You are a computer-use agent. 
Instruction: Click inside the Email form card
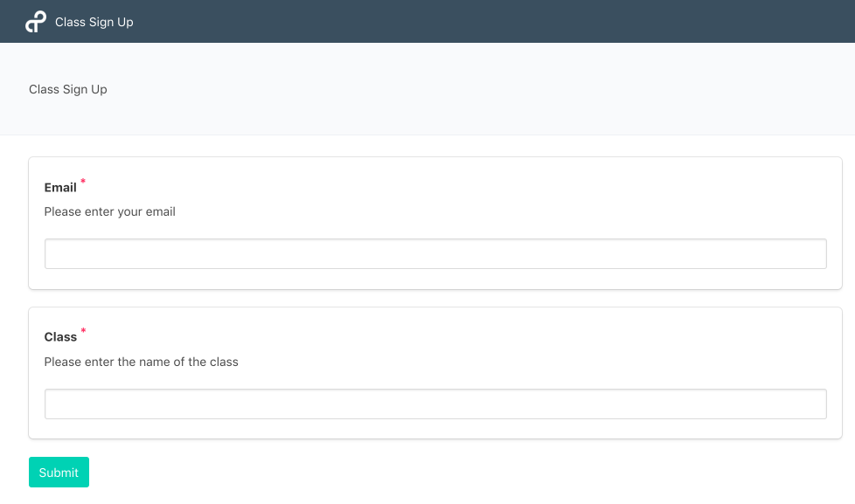coord(435,223)
